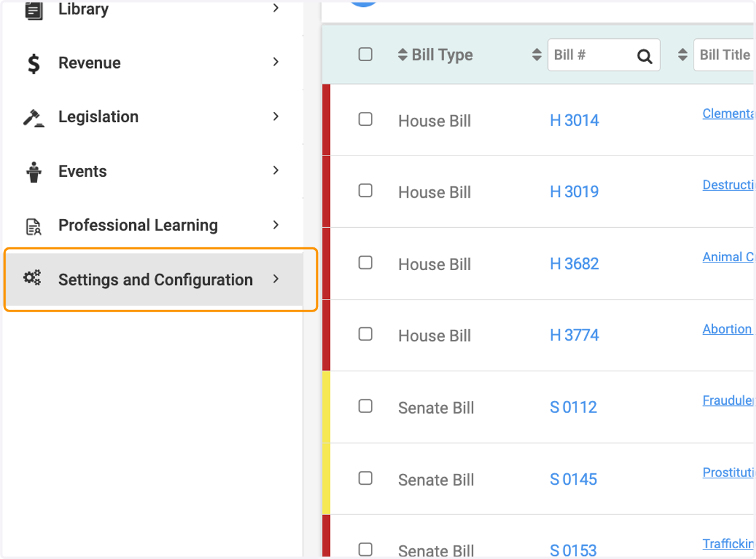Check the box for bill H 3774

tap(365, 334)
